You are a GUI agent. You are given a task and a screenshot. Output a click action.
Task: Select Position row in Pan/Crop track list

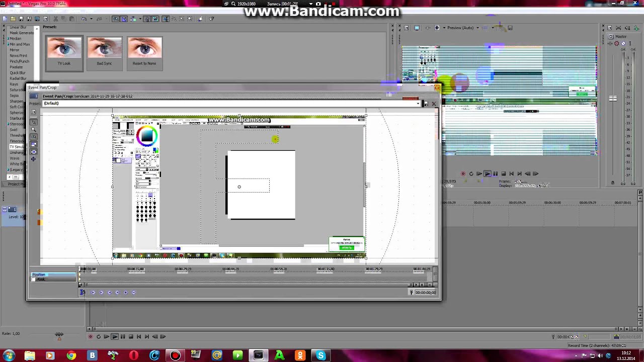(53, 275)
